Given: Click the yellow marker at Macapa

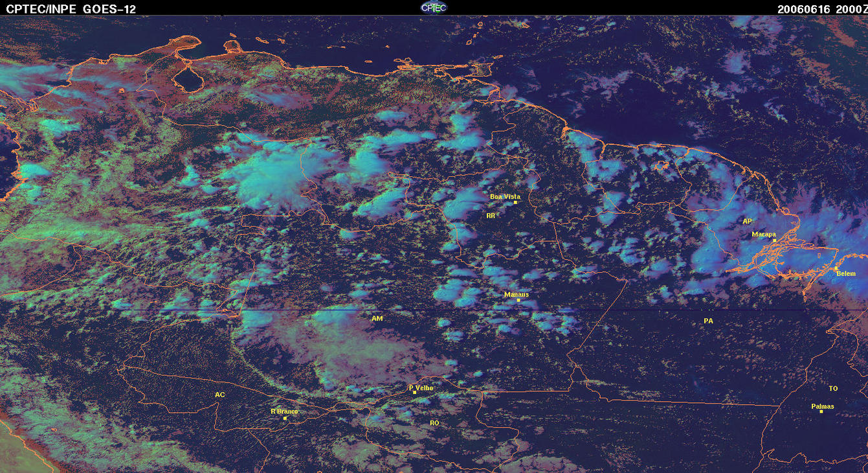Looking at the screenshot, I should click(x=774, y=240).
